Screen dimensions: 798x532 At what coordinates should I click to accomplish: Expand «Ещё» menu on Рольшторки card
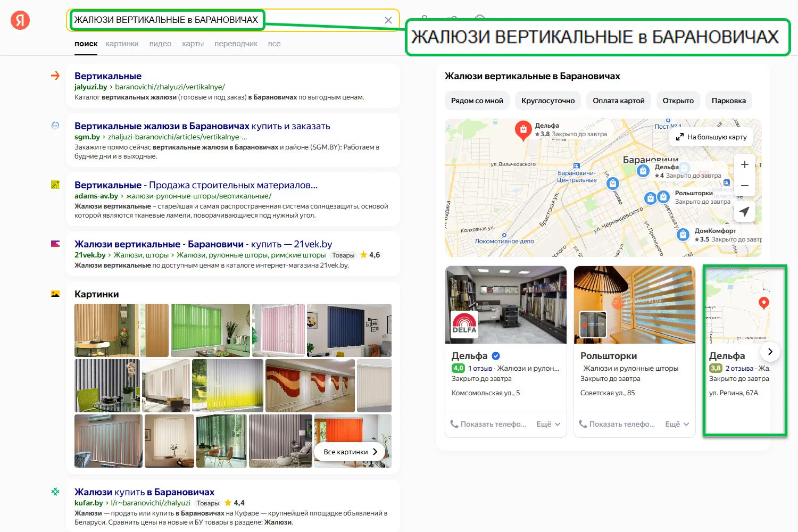tap(677, 424)
